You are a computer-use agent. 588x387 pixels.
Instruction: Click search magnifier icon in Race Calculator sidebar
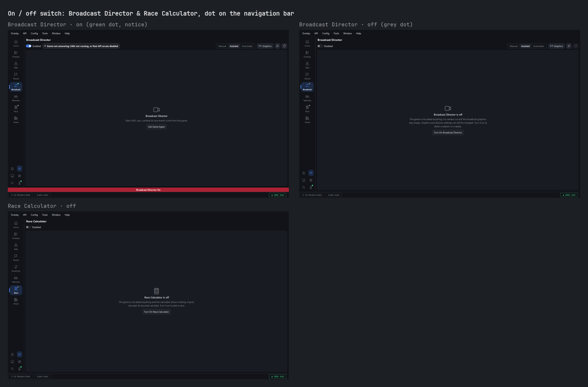pos(12,369)
